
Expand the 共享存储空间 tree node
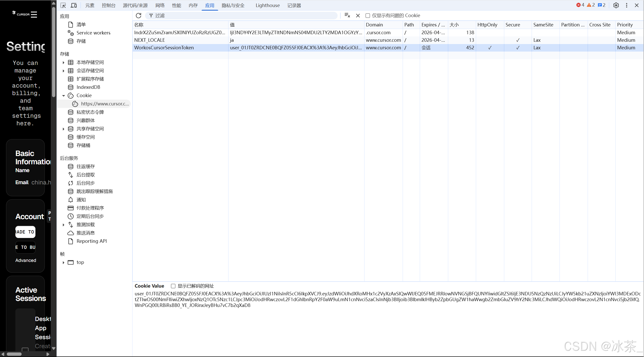coord(63,129)
